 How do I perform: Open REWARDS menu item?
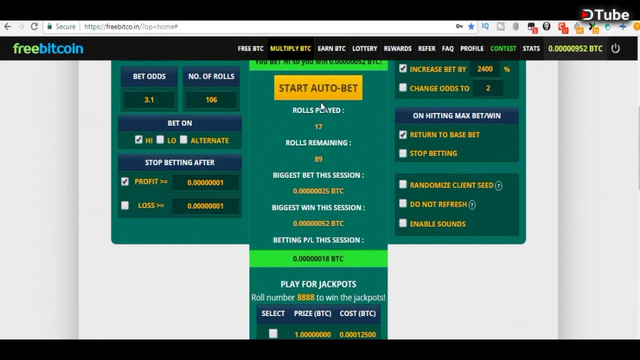point(398,49)
